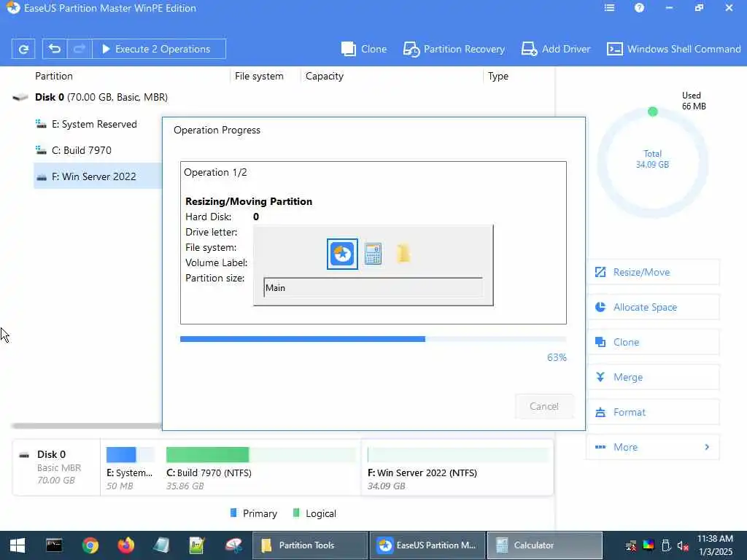Click the Logical legend color swatch

(x=296, y=513)
